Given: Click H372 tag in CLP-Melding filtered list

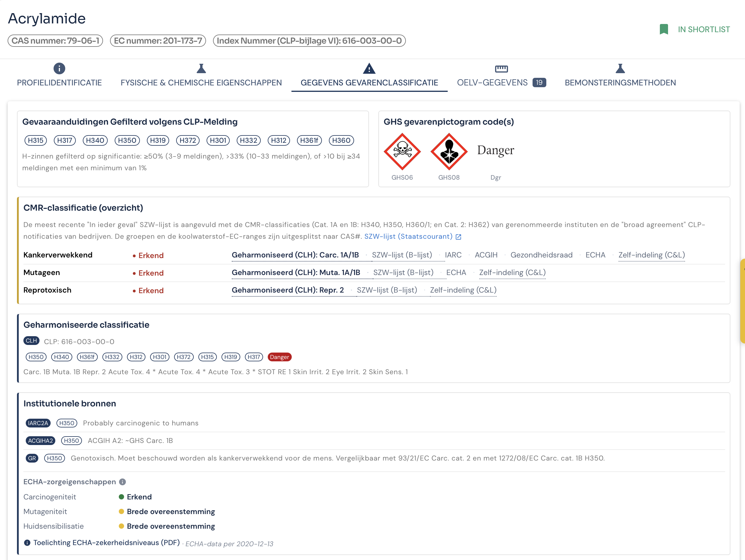Looking at the screenshot, I should [188, 140].
